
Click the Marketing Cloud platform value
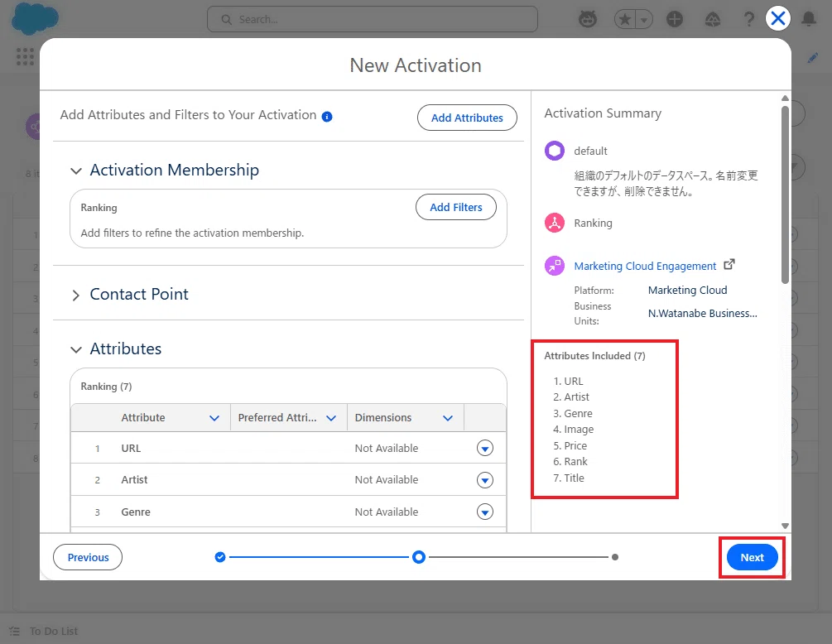688,291
